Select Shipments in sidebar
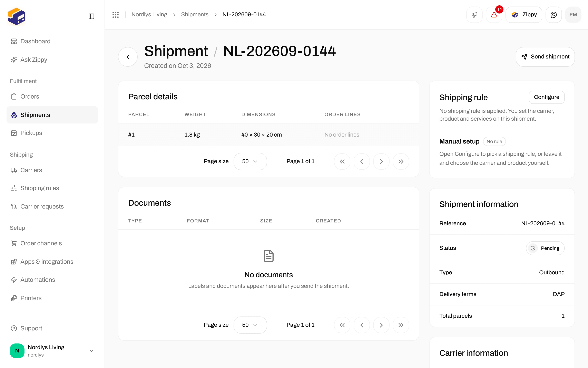Image resolution: width=588 pixels, height=368 pixels. pos(52,115)
